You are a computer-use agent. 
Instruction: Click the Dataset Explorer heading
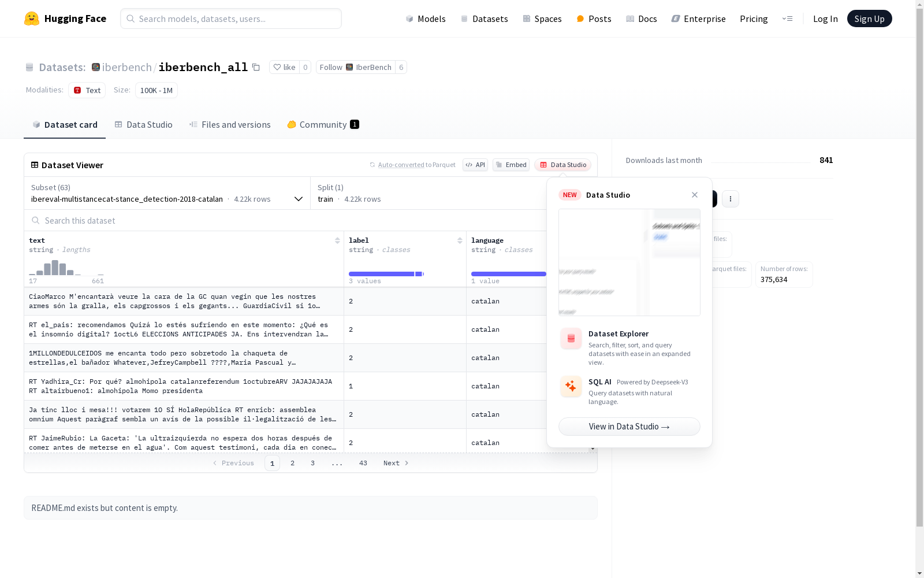[x=619, y=334]
